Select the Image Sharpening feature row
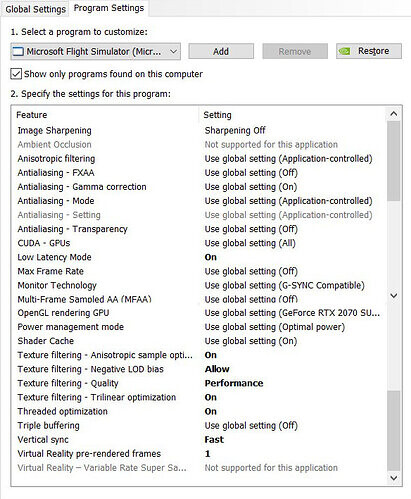 tap(54, 130)
